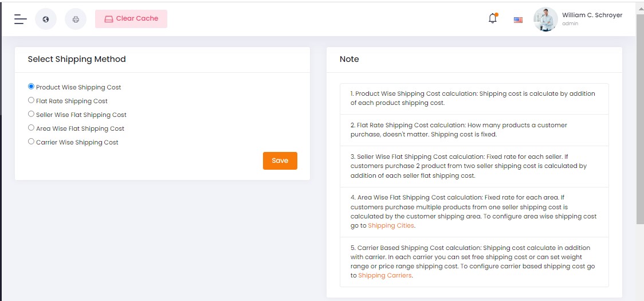Open the Shipping Cities link

tap(391, 226)
